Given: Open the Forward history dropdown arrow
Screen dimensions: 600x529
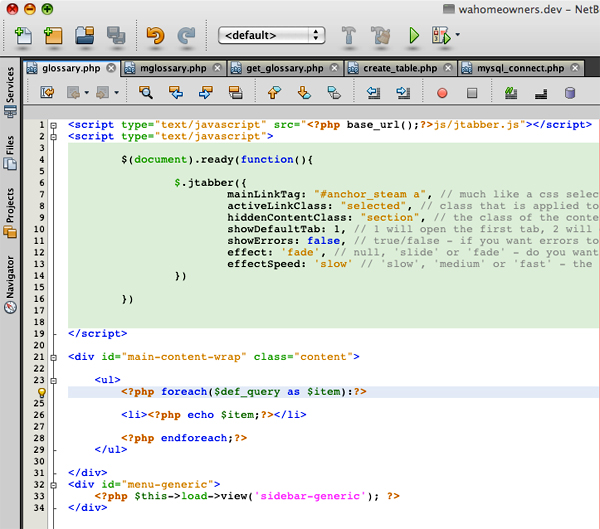Looking at the screenshot, I should click(116, 92).
